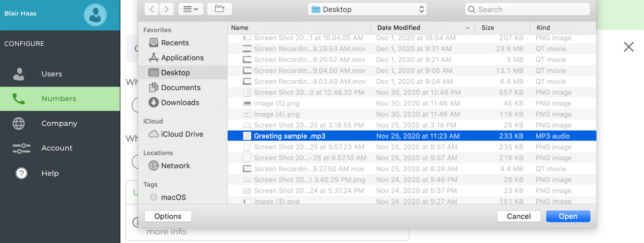Create a new folder with toolbar icon
Screen dimensions: 644x243
click(x=219, y=9)
